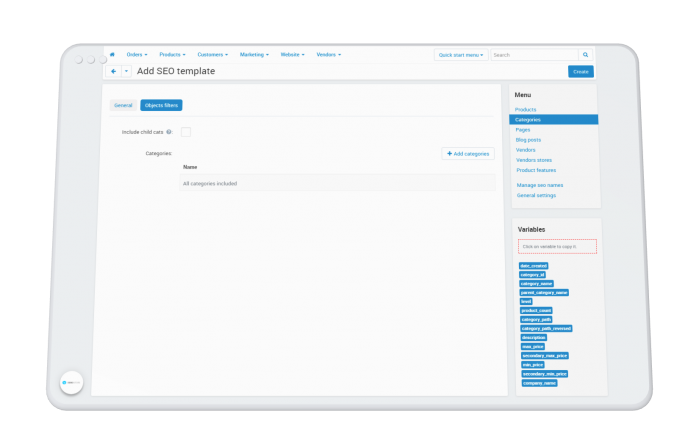Open the Products dropdown in the top bar
The image size is (700, 445).
tap(172, 54)
